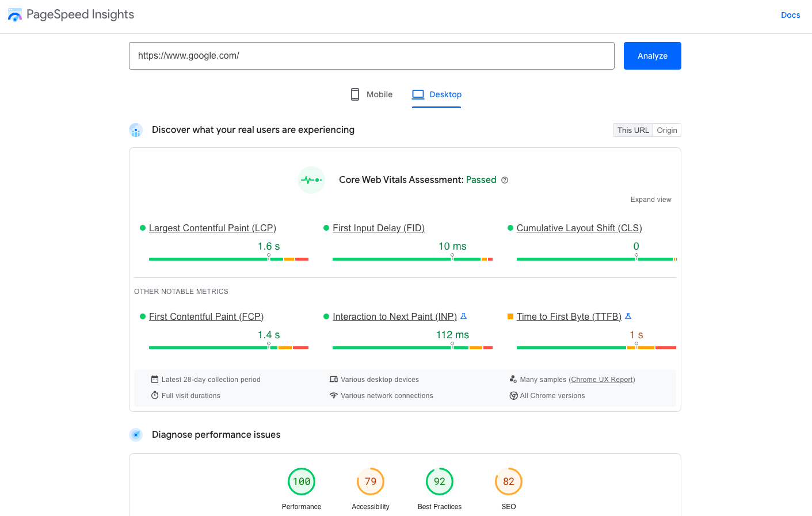
Task: Click the FID distribution bar
Action: tap(413, 259)
